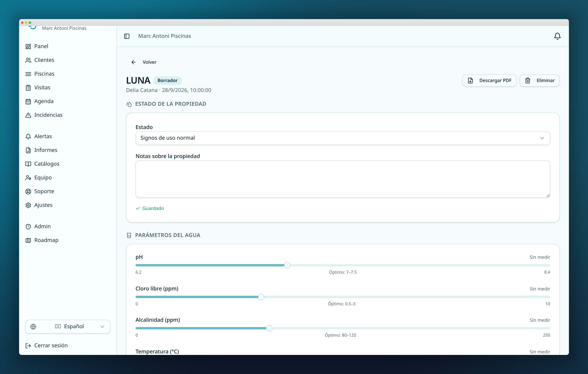Open Informes in the sidebar
588x374 pixels.
tap(46, 150)
